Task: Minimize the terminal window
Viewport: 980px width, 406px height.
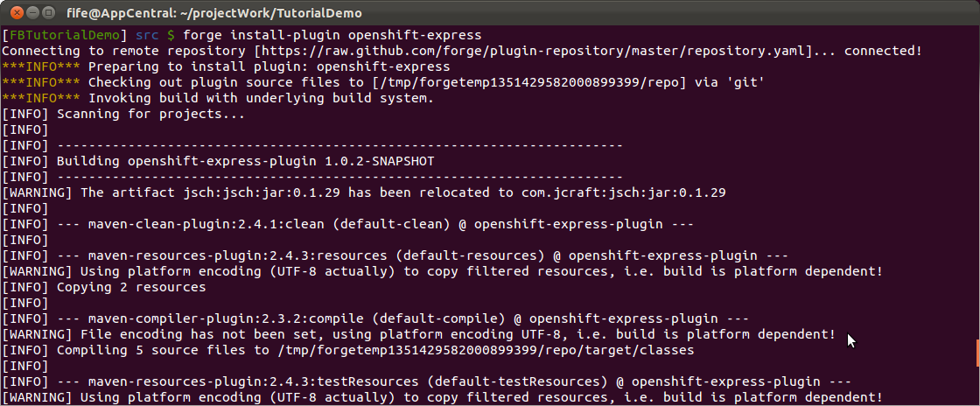Action: (31, 12)
